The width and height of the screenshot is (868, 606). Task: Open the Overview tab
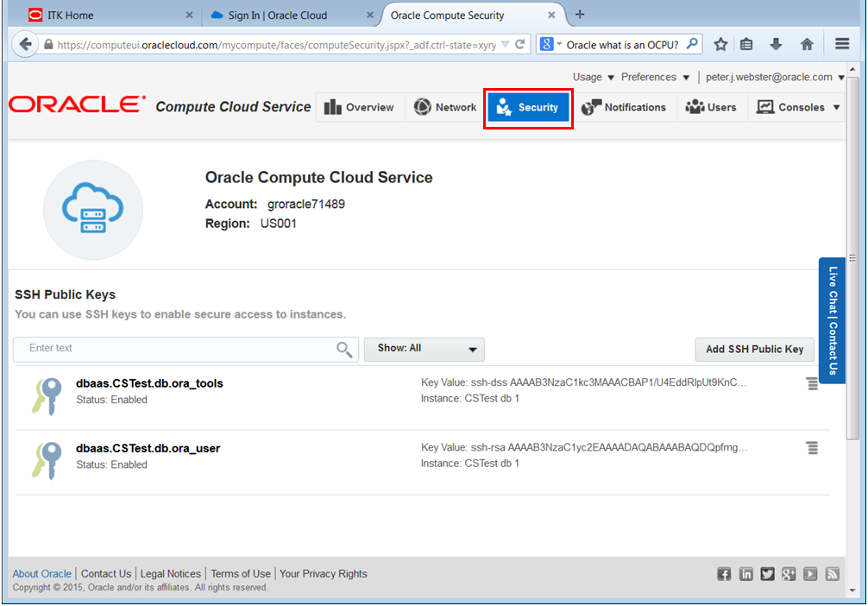[359, 107]
